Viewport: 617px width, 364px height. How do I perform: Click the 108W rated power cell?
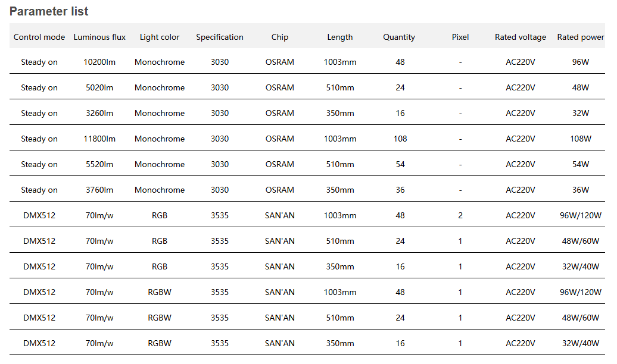click(581, 139)
